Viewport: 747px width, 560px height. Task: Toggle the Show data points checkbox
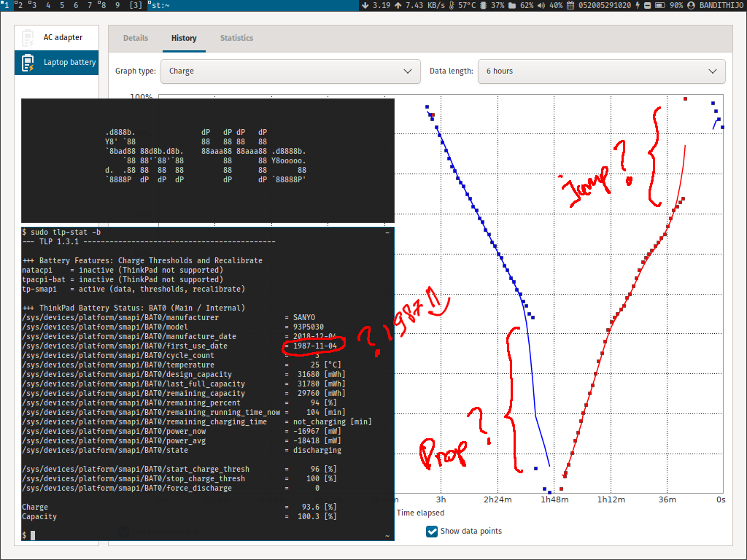tap(432, 531)
